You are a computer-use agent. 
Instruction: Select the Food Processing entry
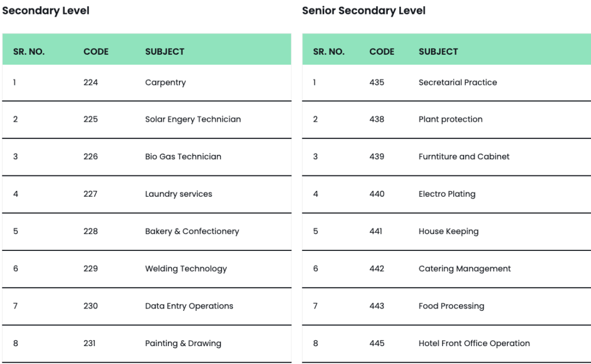click(451, 306)
